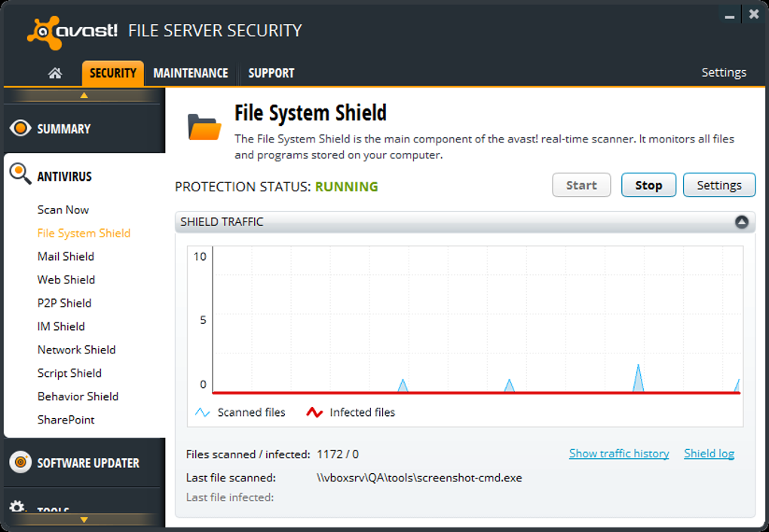Switch to the Maintenance tab
The image size is (769, 532).
191,73
